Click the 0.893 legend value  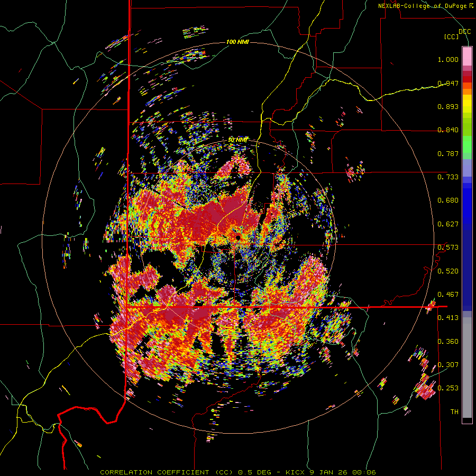coord(448,106)
